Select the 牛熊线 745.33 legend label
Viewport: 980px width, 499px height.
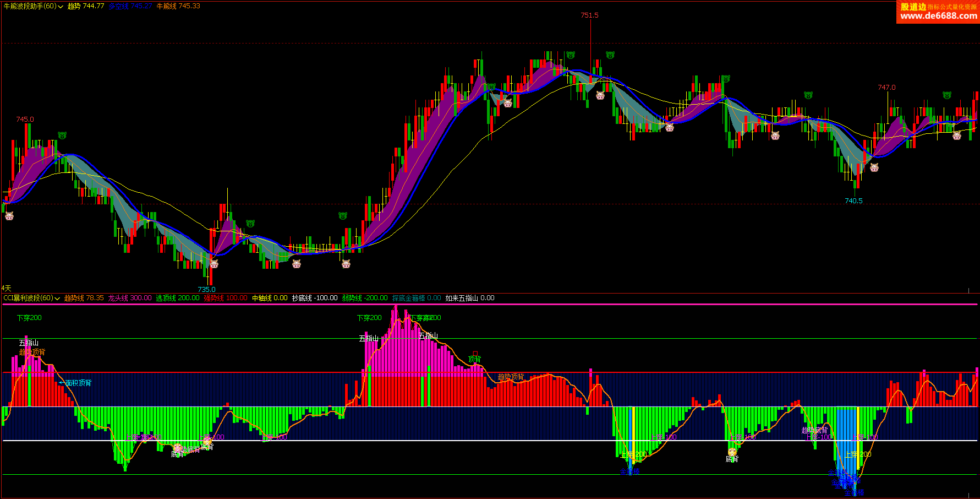click(178, 6)
